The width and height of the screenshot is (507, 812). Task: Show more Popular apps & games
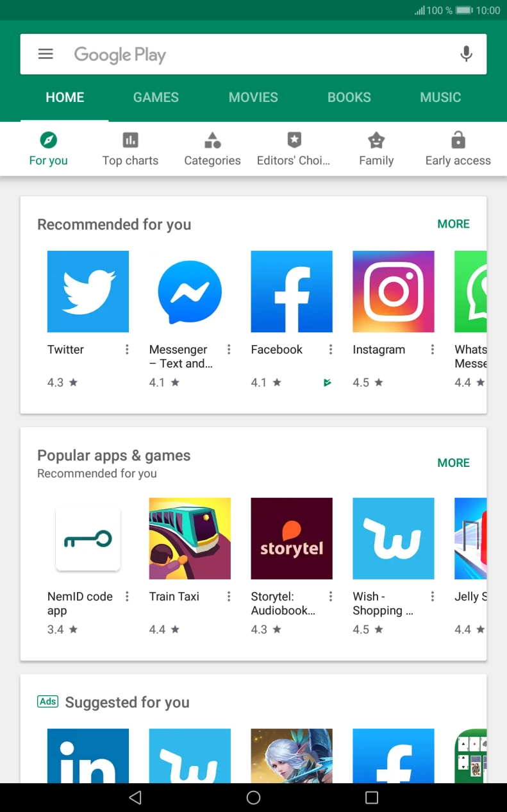(453, 462)
